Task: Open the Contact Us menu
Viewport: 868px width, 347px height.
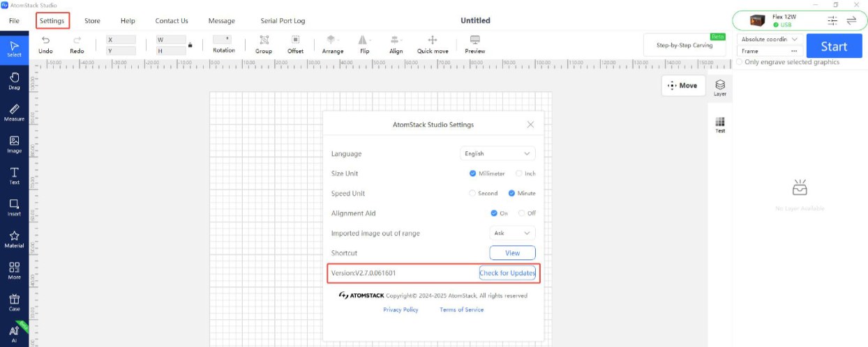Action: click(172, 21)
